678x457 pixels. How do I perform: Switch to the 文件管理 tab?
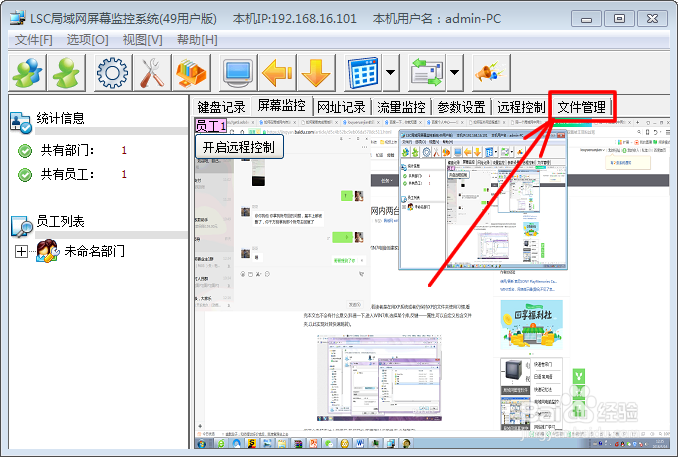click(x=582, y=107)
